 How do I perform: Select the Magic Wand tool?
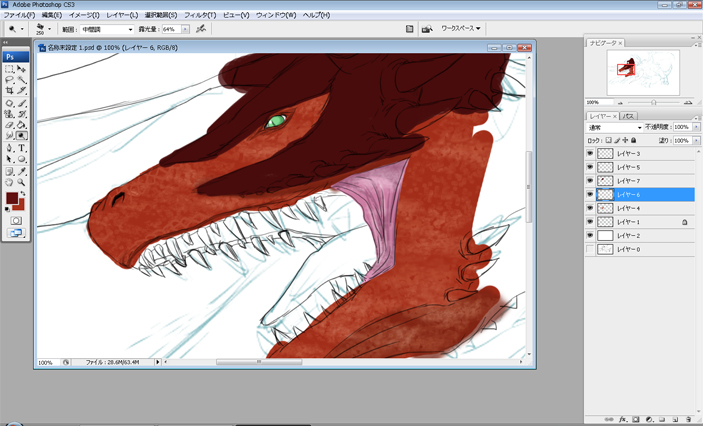coord(22,80)
